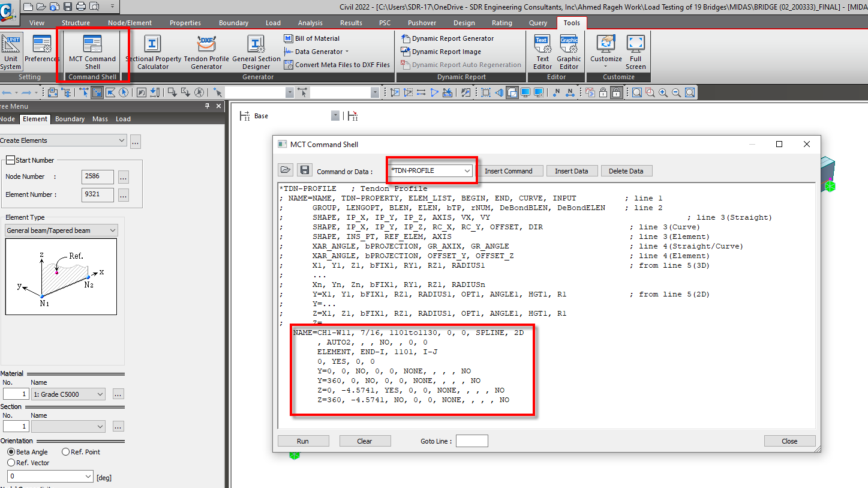Select the Ref. Point orientation option
Viewport: 868px width, 488px height.
[x=66, y=452]
